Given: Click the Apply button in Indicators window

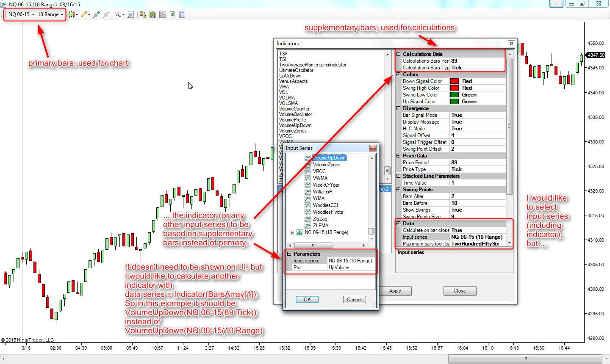Looking at the screenshot, I should [x=395, y=291].
